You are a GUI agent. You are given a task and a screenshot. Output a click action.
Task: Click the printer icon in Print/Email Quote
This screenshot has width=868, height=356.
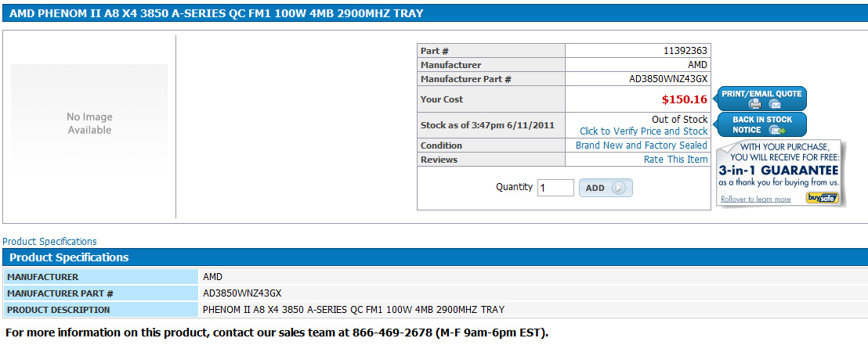pos(754,104)
